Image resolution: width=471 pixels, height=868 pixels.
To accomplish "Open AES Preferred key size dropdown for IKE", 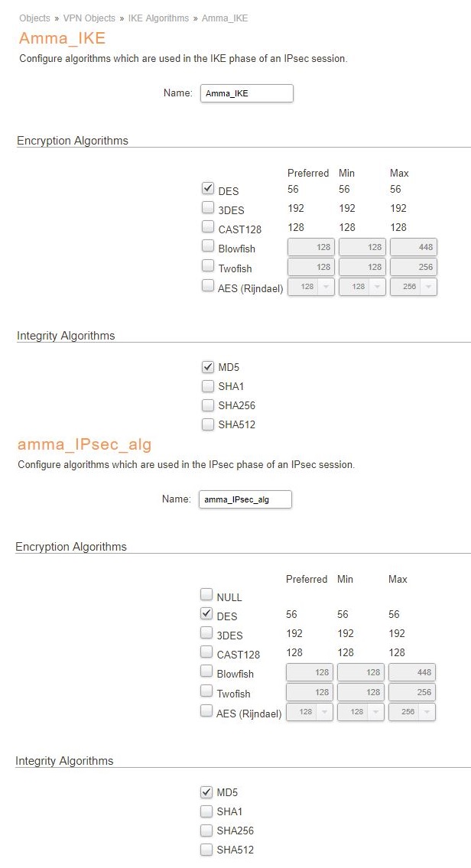I will click(310, 287).
